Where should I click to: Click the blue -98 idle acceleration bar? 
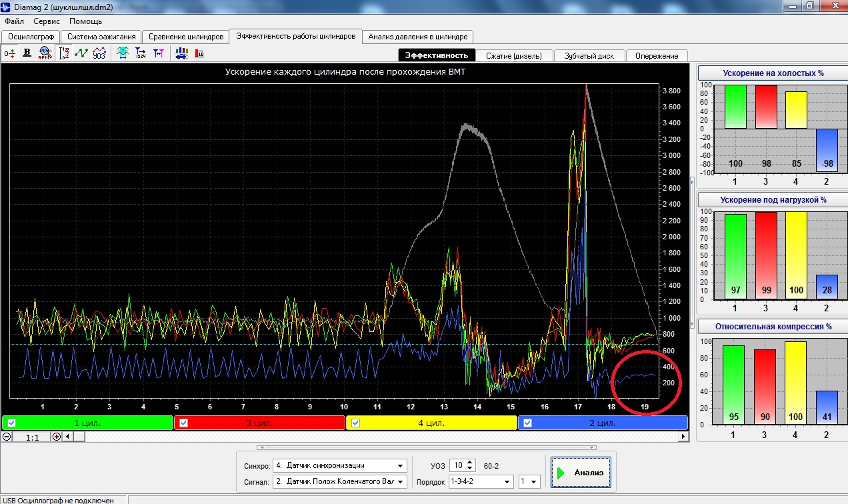(x=827, y=149)
